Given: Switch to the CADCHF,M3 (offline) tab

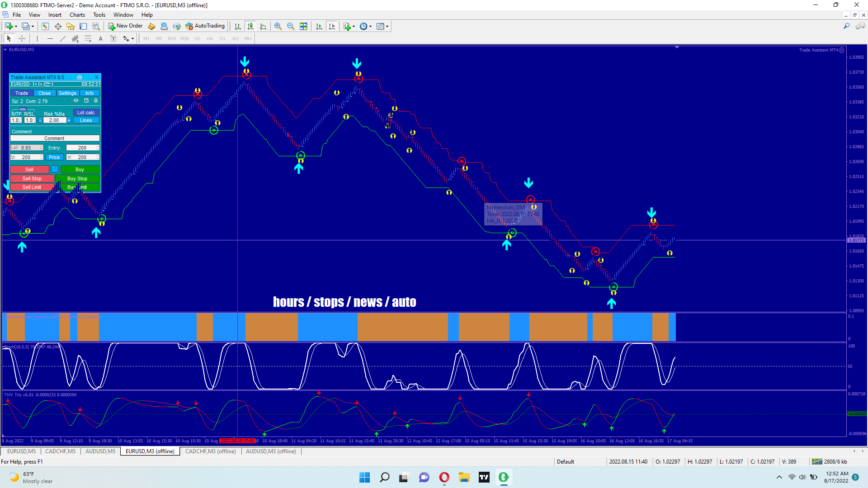Looking at the screenshot, I should pos(210,451).
